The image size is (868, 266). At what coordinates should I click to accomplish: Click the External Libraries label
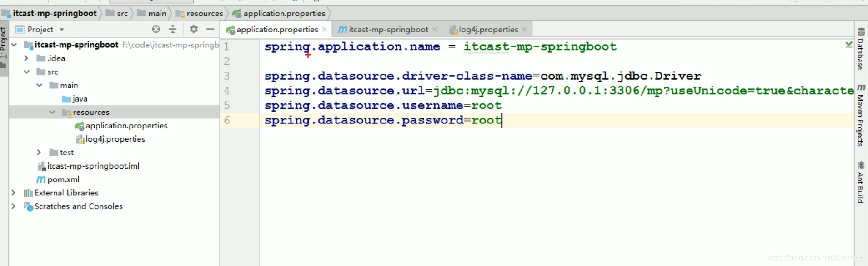[66, 193]
